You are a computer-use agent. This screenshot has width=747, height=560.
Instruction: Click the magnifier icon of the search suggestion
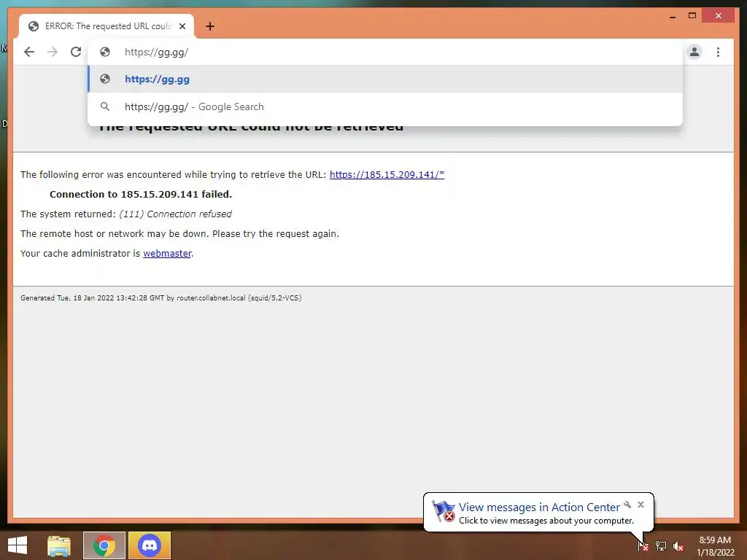[x=105, y=106]
